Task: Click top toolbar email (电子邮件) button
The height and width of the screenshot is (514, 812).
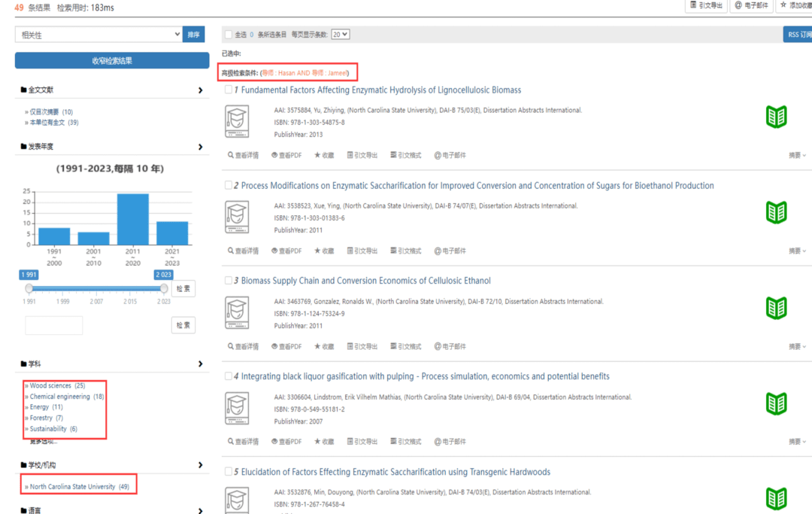Action: [x=751, y=5]
